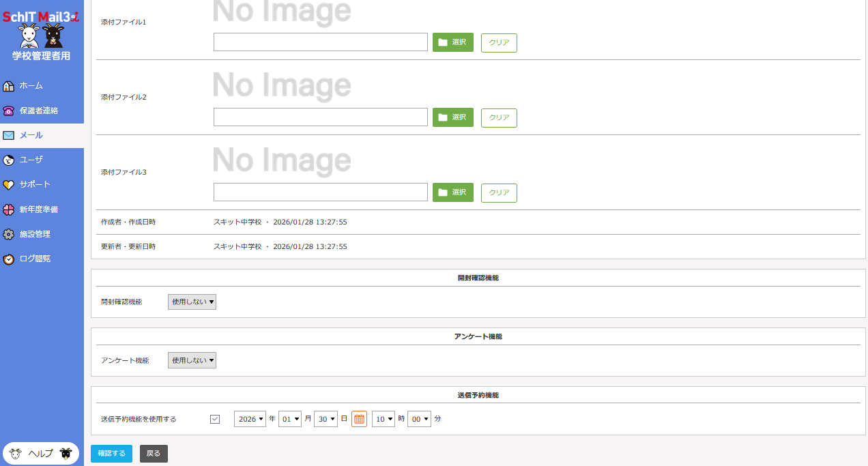868x466 pixels.
Task: Click the SchIT Mail logo
Action: pos(42,18)
